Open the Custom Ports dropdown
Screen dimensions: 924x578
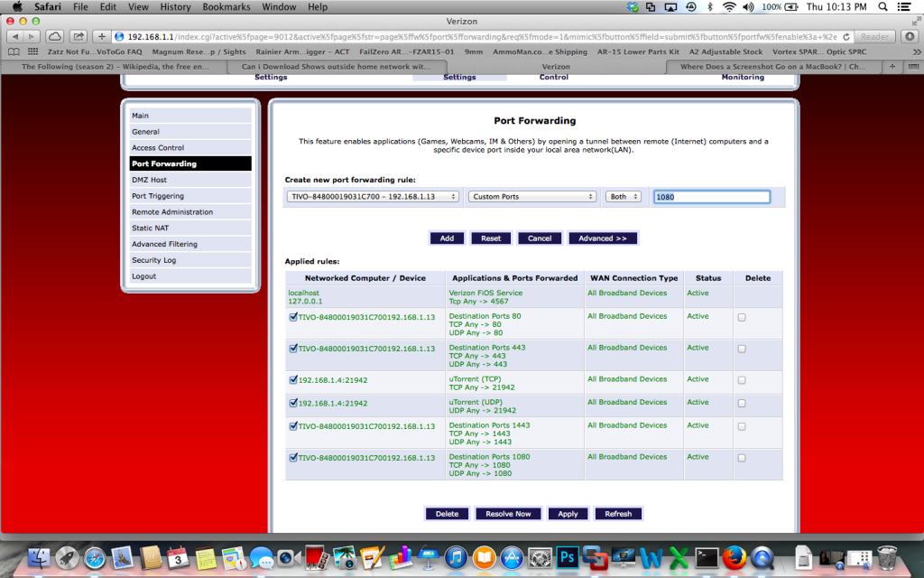pyautogui.click(x=532, y=196)
